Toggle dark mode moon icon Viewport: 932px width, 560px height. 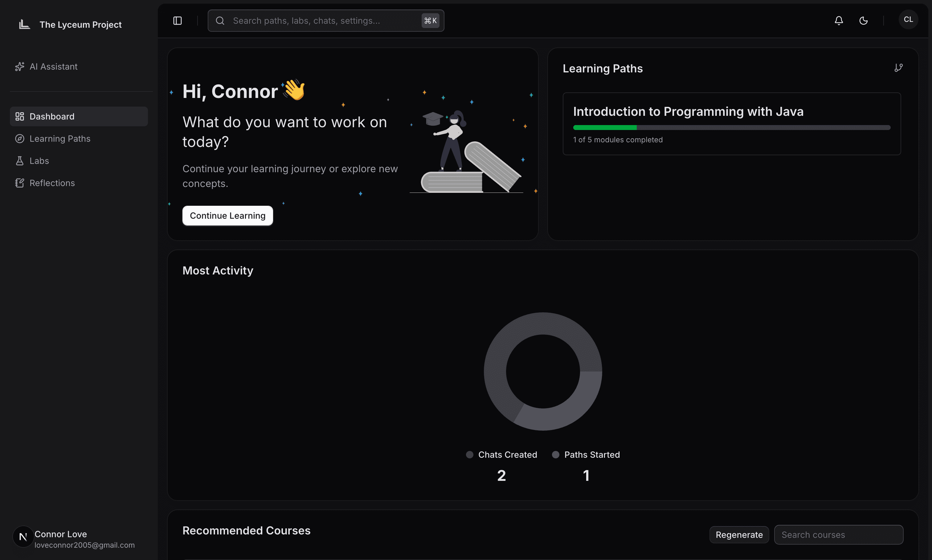(x=863, y=21)
